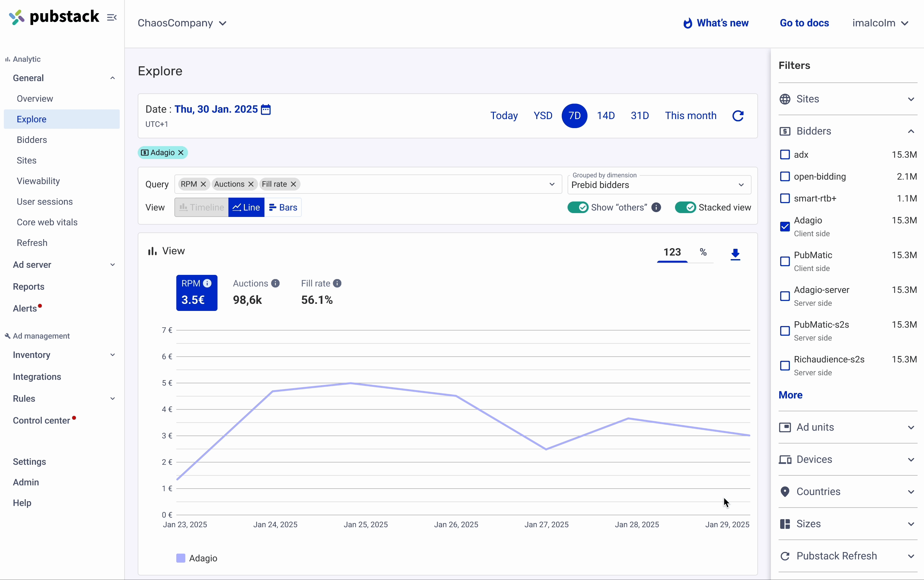Open Viewability in the sidebar
924x580 pixels.
[38, 181]
